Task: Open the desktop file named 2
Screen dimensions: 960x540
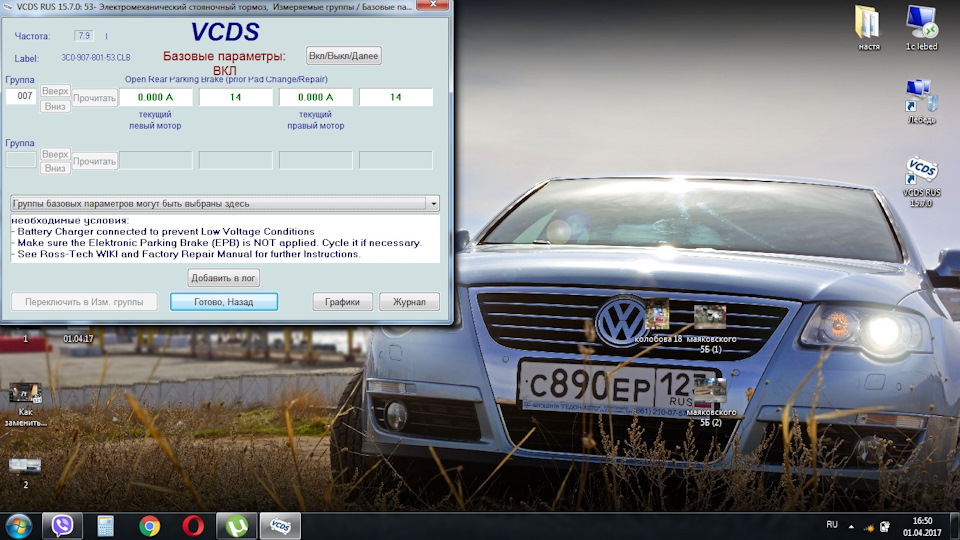Action: 25,473
